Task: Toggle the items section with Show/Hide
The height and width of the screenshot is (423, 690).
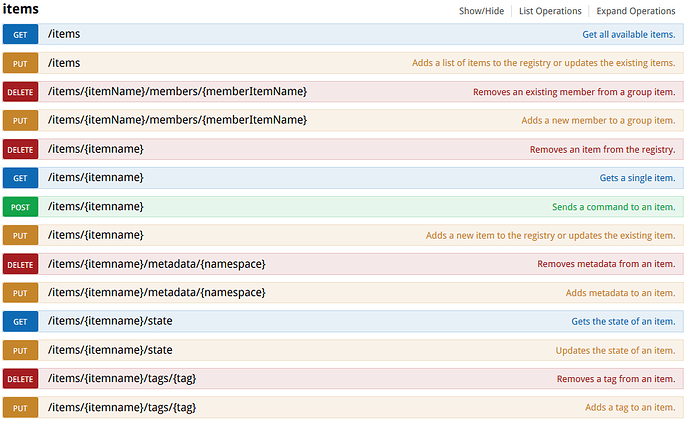Action: 482,11
